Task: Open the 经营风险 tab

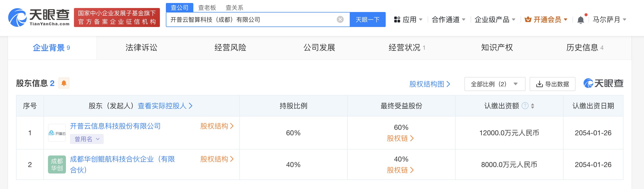Action: 230,47
